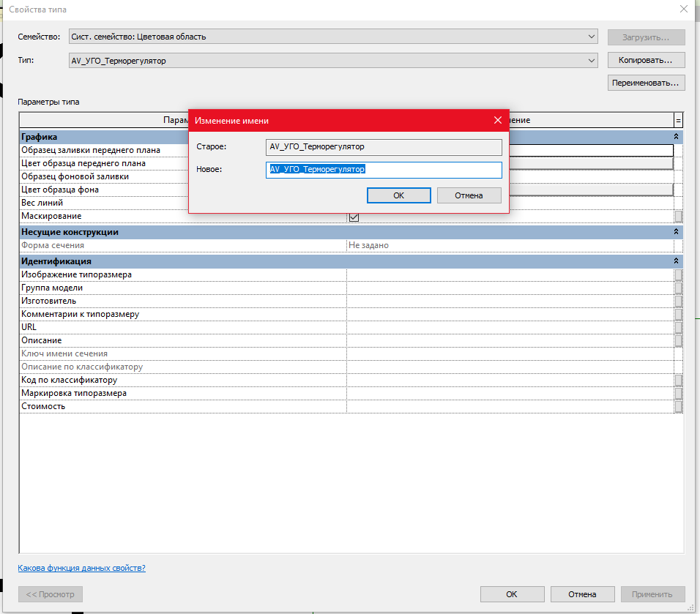This screenshot has width=700, height=614.
Task: Click the << Просмотр button
Action: 51,594
